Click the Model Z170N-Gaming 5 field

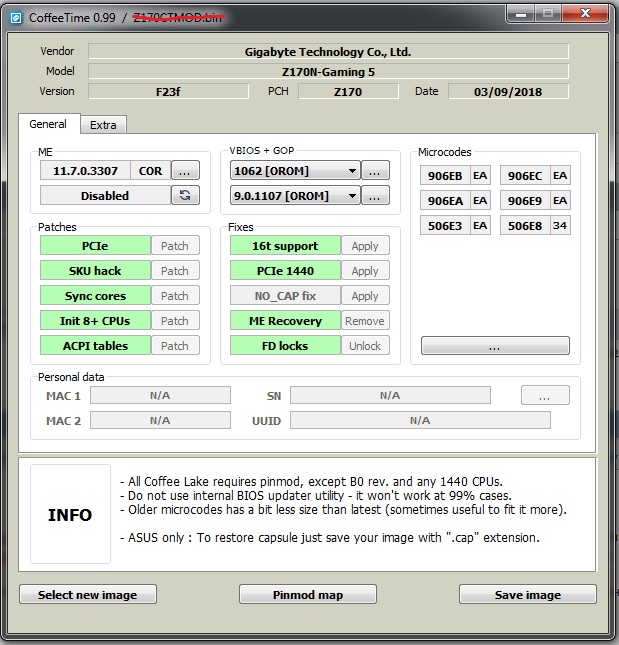(328, 72)
